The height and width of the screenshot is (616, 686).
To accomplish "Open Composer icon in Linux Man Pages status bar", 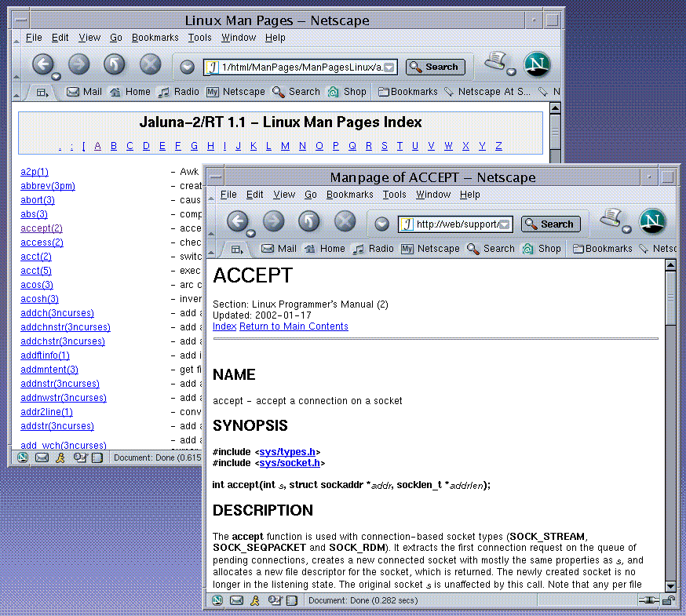I will [80, 457].
